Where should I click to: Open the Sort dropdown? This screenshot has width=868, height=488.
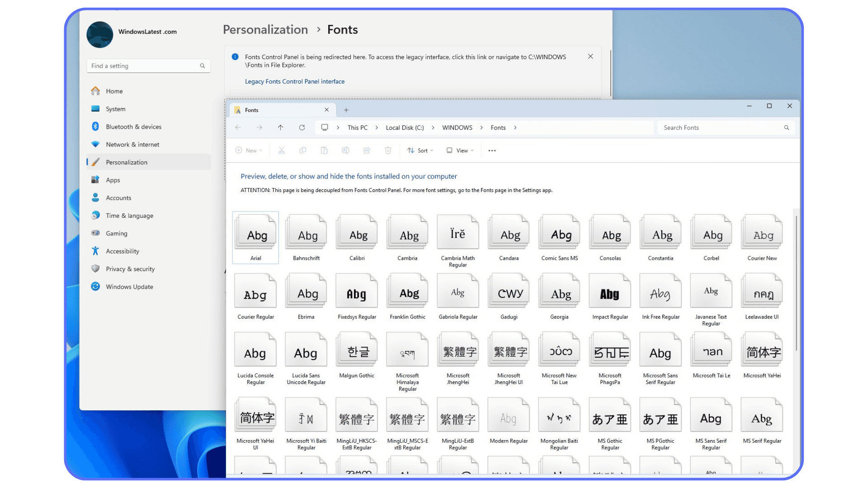[420, 150]
